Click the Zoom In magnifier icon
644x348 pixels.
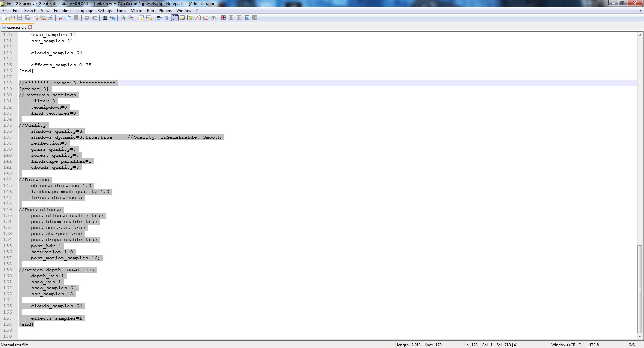click(123, 18)
